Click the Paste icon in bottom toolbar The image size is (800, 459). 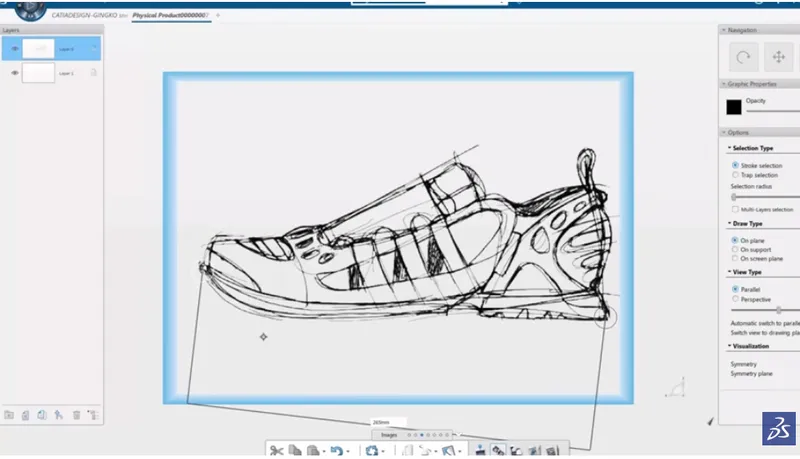313,451
